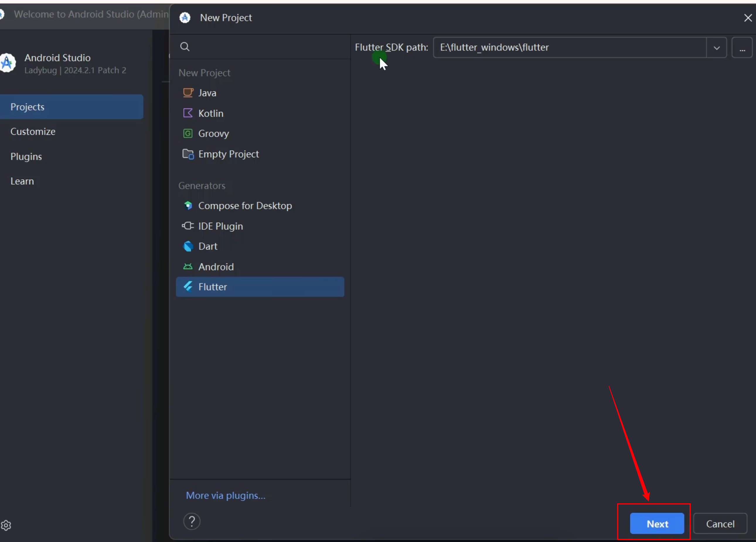Click the New Project section heading
The image size is (756, 542).
(x=204, y=73)
